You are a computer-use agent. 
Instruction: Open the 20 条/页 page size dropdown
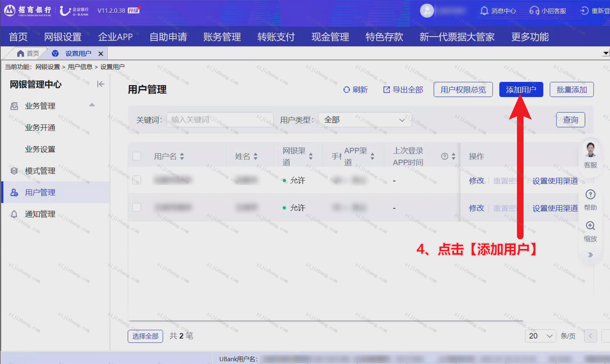pos(541,336)
